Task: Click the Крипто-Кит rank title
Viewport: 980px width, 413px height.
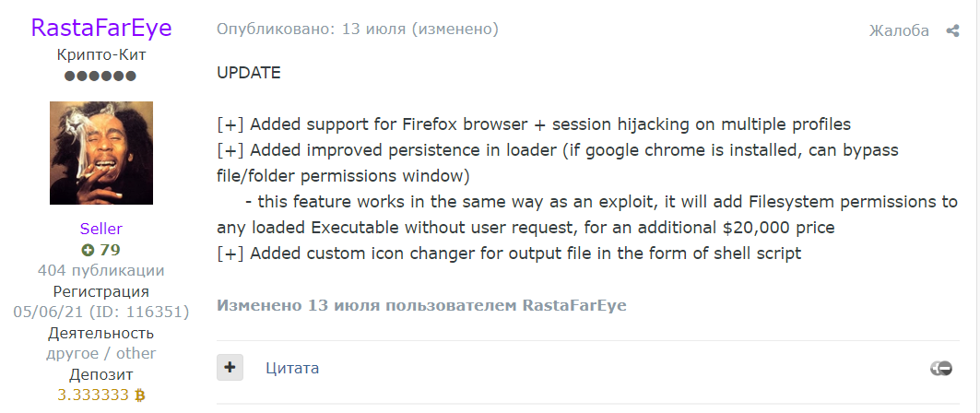Action: 101,54
